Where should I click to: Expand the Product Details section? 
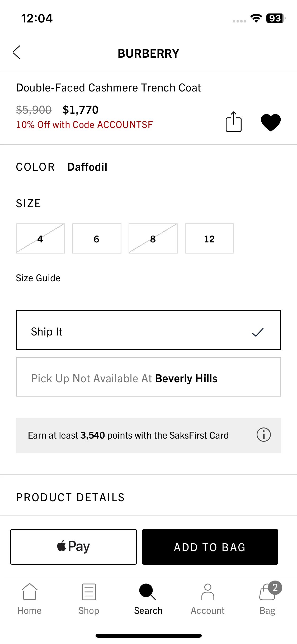[148, 497]
